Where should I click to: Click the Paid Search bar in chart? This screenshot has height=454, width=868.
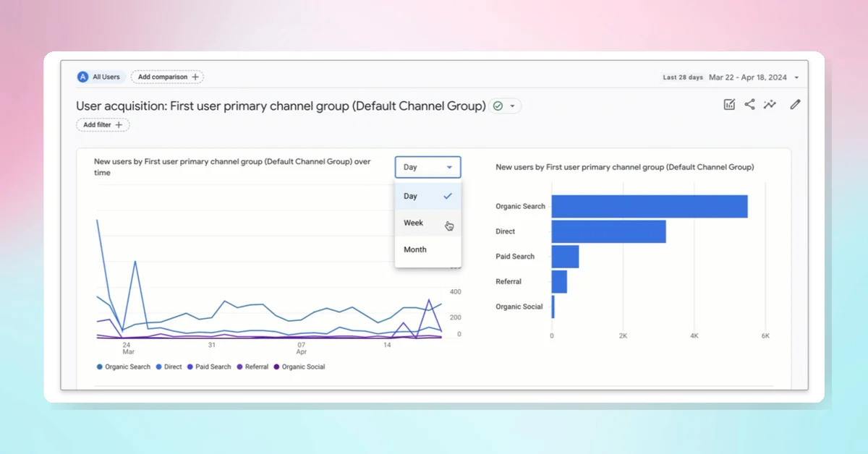(565, 257)
